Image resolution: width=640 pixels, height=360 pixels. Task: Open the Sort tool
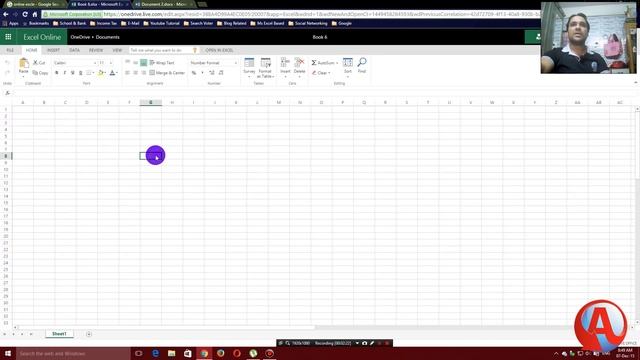[347, 62]
